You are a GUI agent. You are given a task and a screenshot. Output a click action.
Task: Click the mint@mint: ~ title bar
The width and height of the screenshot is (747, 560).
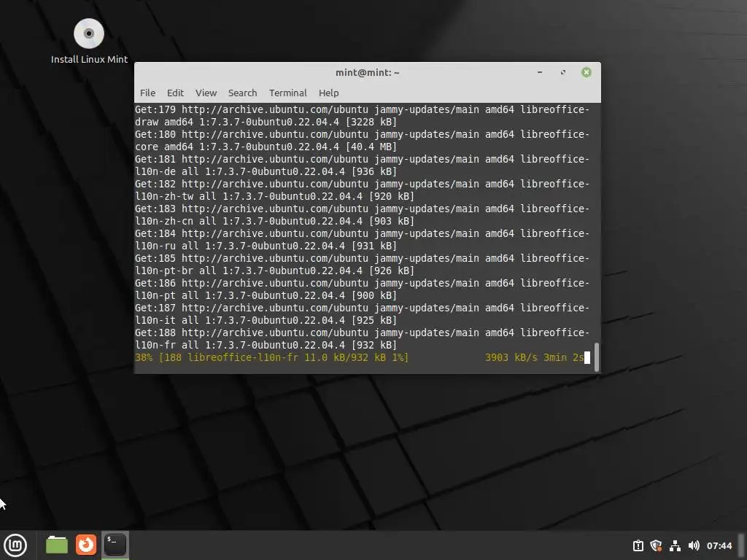(368, 72)
